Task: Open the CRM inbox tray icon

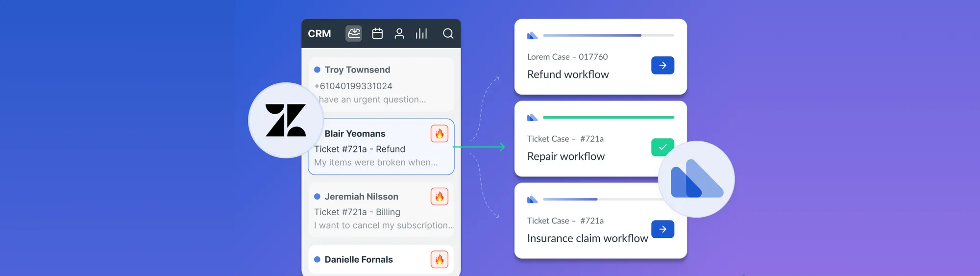Action: 353,33
